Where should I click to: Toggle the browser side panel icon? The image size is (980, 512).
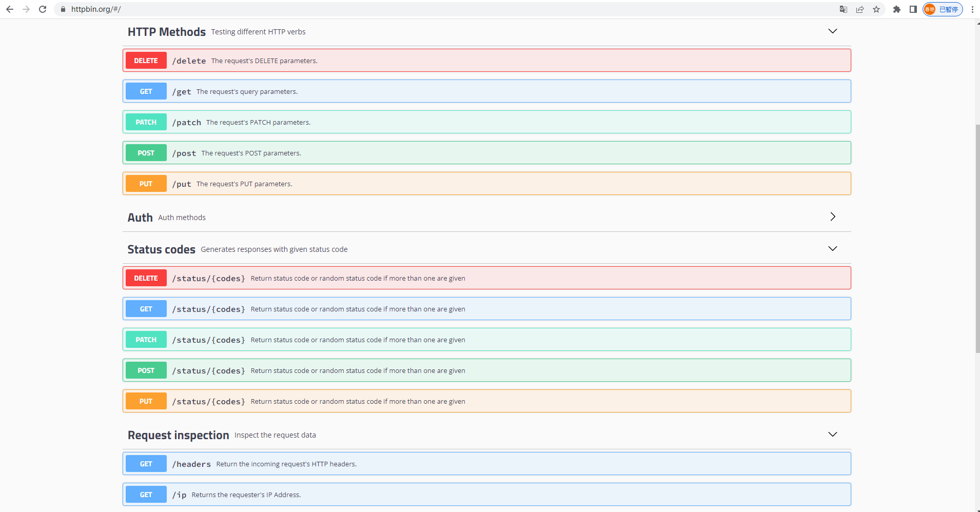tap(913, 9)
